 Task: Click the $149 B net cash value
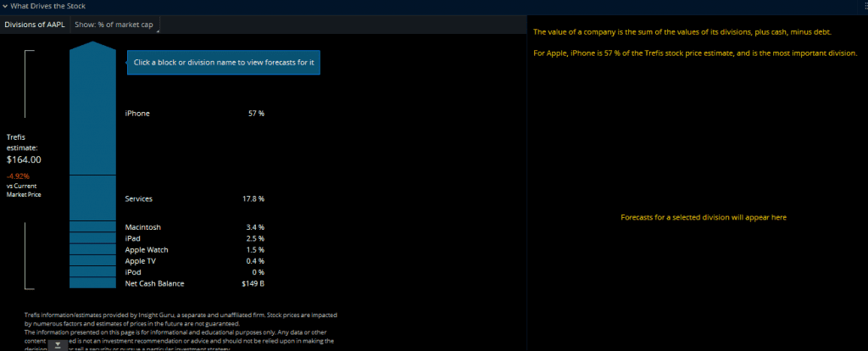click(x=253, y=283)
